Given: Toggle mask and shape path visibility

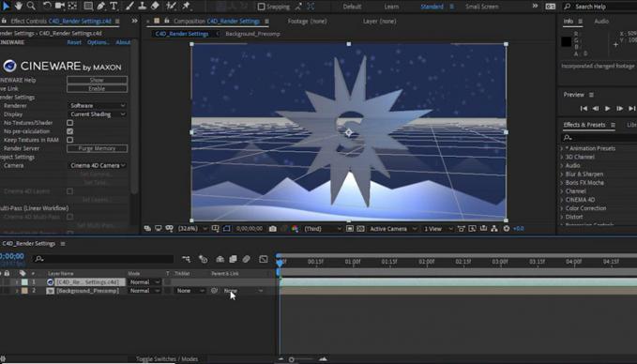Looking at the screenshot, I should 226,229.
